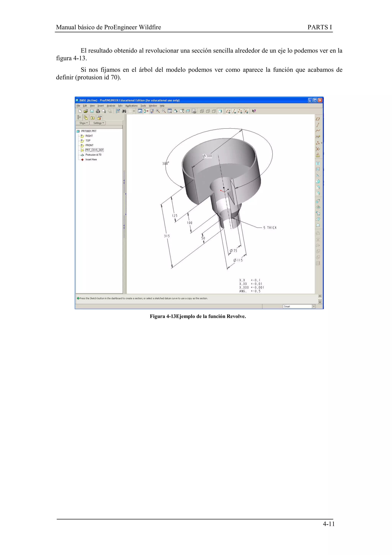392x555 pixels.
Task: Click the Zoom In magnifier icon
Action: point(158,111)
